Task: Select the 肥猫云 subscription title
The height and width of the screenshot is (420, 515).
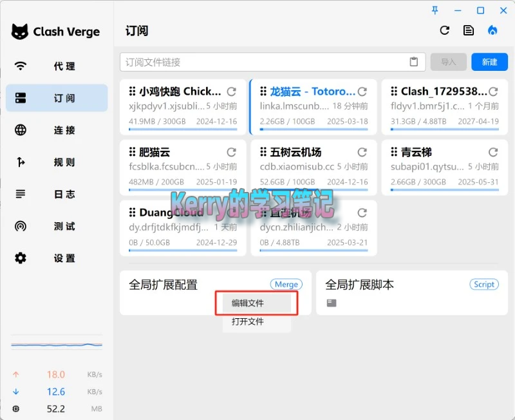Action: point(154,152)
